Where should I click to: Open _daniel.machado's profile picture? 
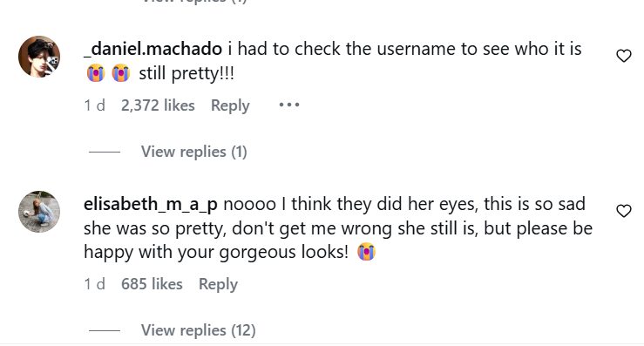tap(39, 57)
